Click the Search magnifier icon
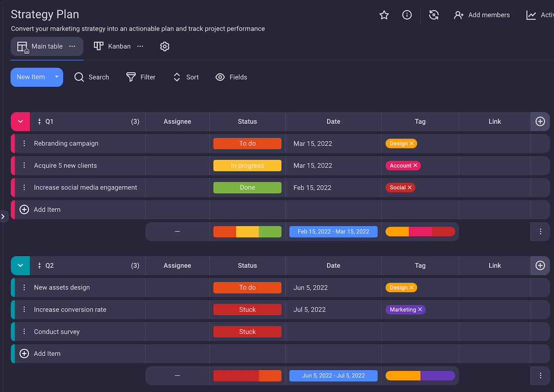554x392 pixels. (x=79, y=77)
